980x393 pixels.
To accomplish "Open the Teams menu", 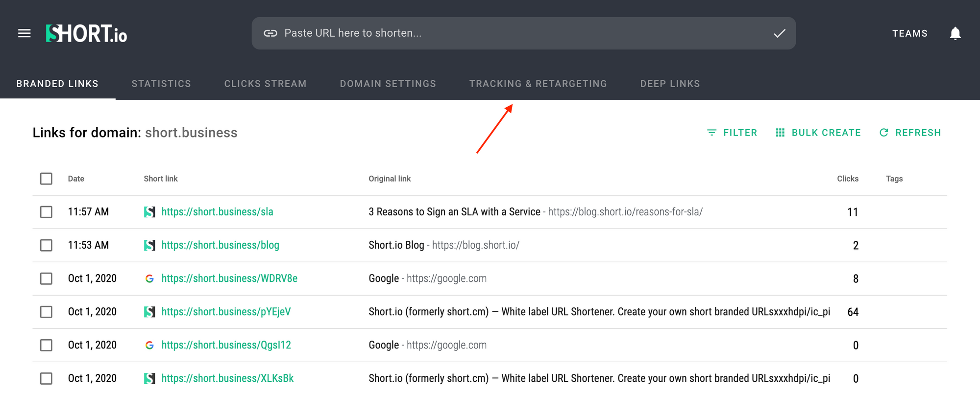I will click(910, 33).
